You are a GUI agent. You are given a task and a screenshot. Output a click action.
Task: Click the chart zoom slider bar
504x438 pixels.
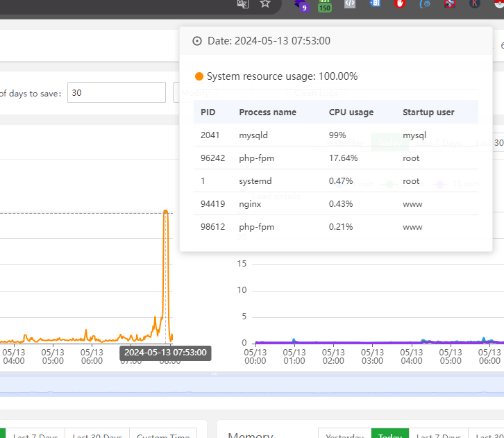[x=252, y=385]
